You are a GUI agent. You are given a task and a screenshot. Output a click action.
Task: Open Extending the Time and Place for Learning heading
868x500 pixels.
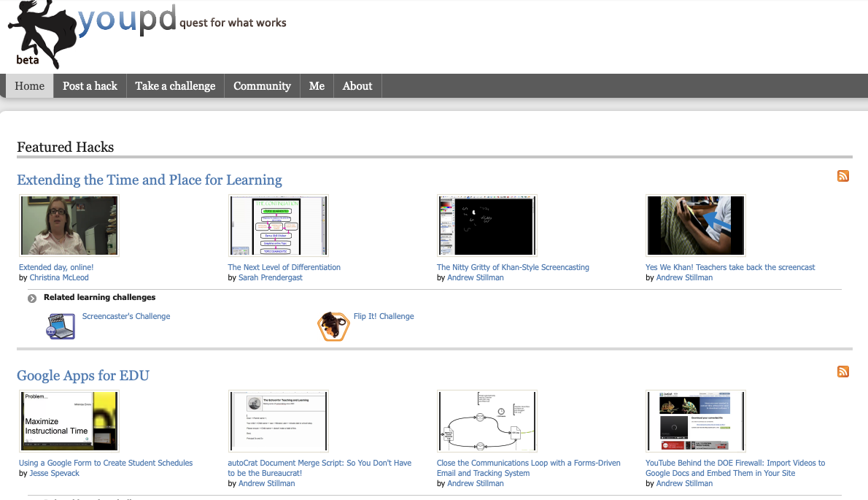pyautogui.click(x=150, y=180)
